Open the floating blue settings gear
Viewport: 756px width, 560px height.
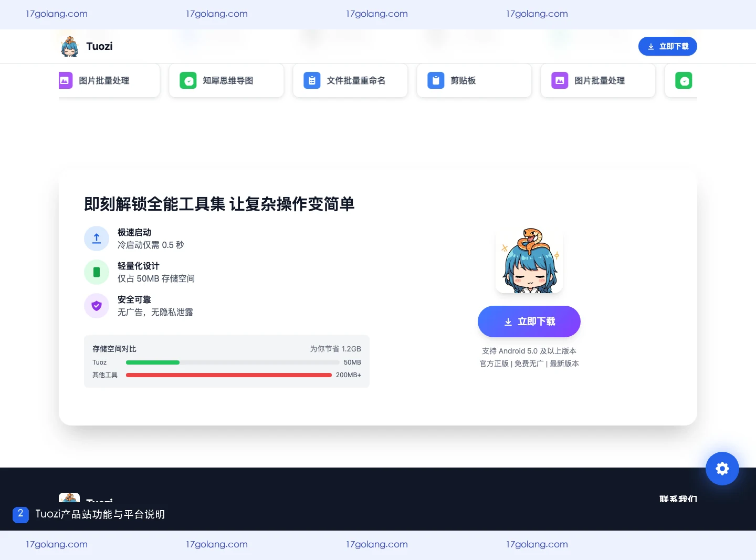pyautogui.click(x=722, y=469)
